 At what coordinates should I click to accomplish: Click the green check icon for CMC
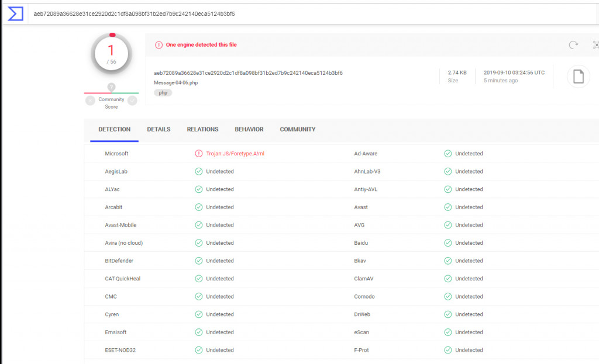pos(199,296)
